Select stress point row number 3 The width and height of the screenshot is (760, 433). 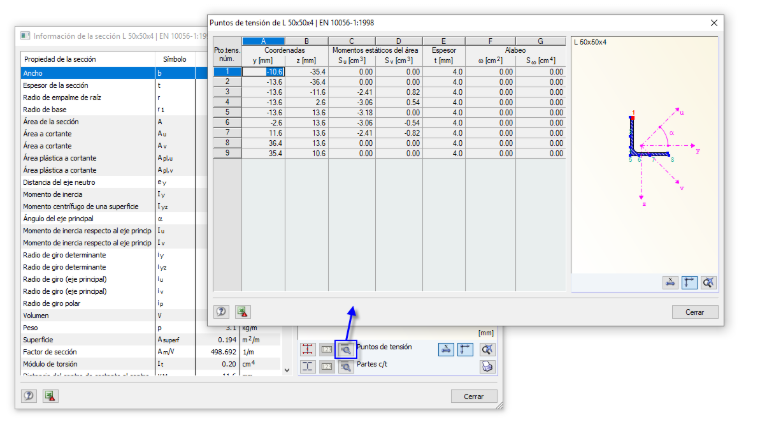227,92
